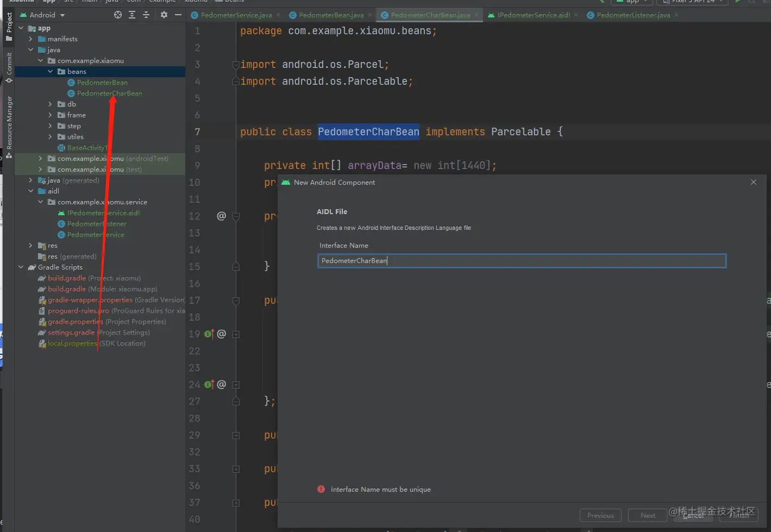
Task: Select the PedometerCharBean.java editor tab
Action: click(430, 15)
